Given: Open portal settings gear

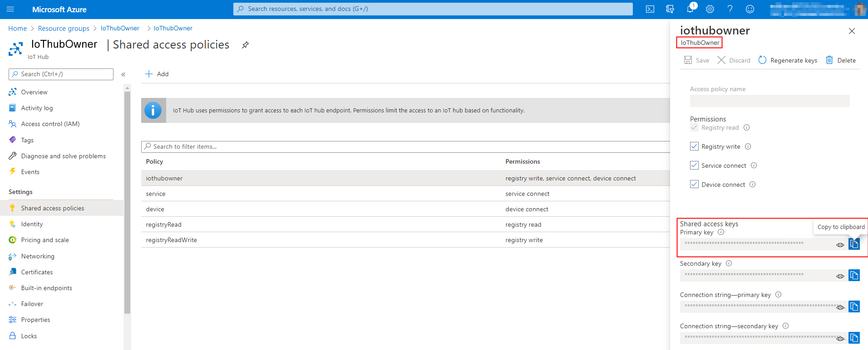Looking at the screenshot, I should pyautogui.click(x=710, y=9).
